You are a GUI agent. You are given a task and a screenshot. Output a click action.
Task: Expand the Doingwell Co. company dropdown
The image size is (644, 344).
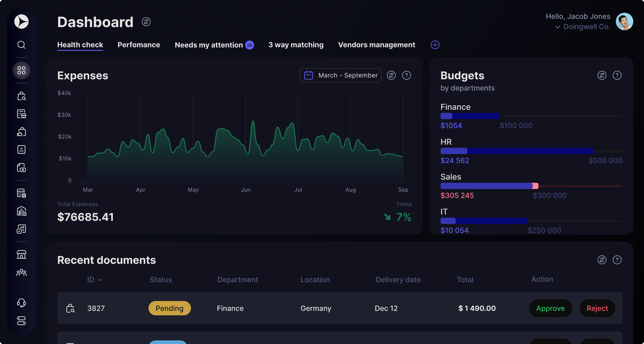tap(557, 27)
